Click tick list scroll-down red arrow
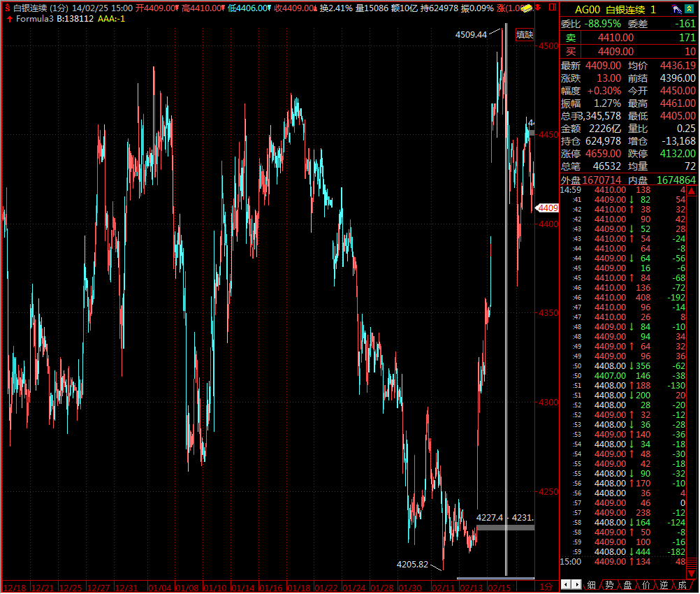 [x=692, y=573]
